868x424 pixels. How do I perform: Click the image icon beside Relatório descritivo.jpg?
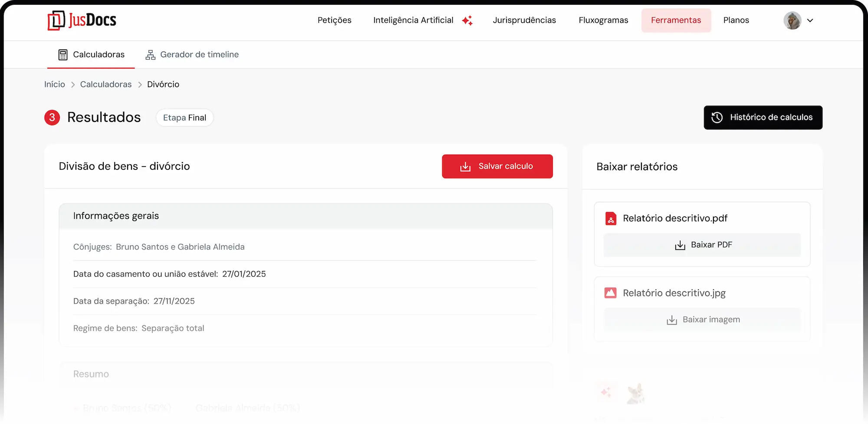tap(611, 293)
